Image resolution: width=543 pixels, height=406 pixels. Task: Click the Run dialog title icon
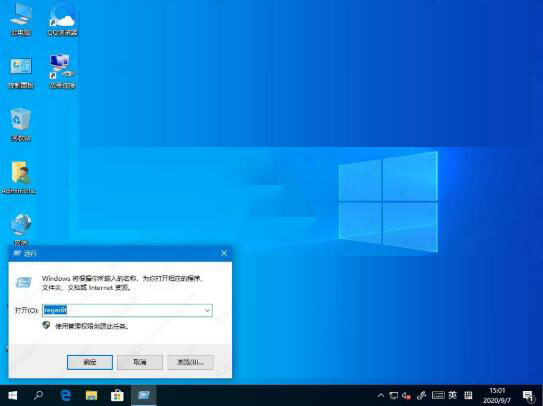pyautogui.click(x=17, y=253)
